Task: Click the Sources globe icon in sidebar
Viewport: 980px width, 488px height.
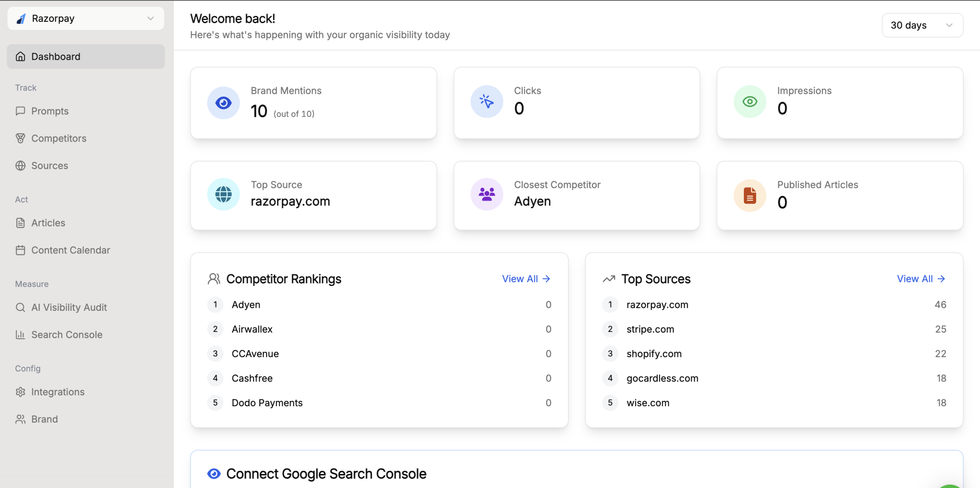Action: [20, 165]
